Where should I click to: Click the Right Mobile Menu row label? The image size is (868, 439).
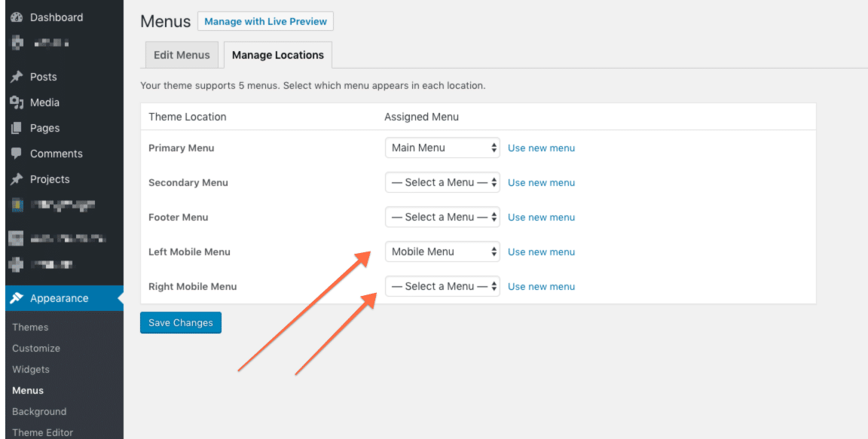193,286
